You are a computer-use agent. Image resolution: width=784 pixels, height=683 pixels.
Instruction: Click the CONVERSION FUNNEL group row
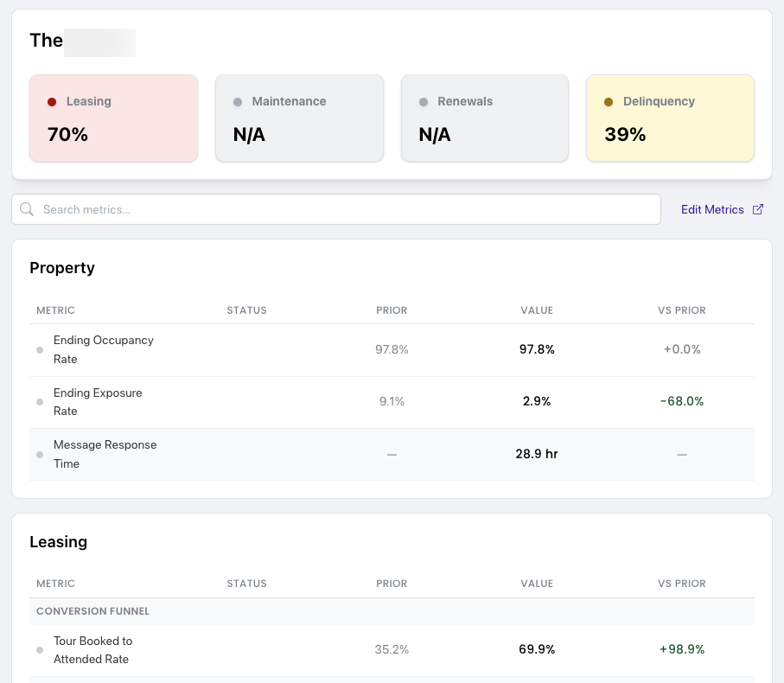coord(392,611)
